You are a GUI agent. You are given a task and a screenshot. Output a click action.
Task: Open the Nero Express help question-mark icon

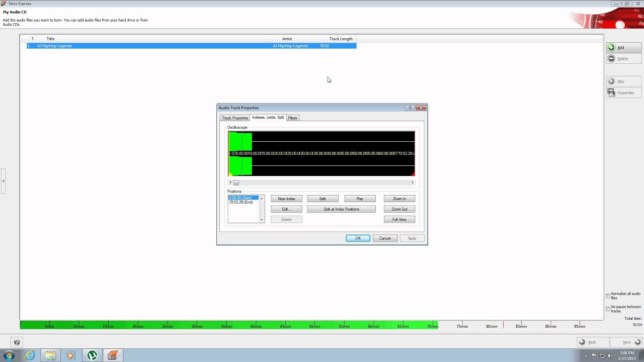17,342
